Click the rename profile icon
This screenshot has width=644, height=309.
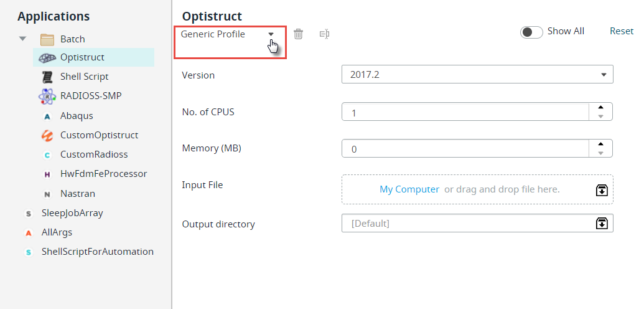324,34
